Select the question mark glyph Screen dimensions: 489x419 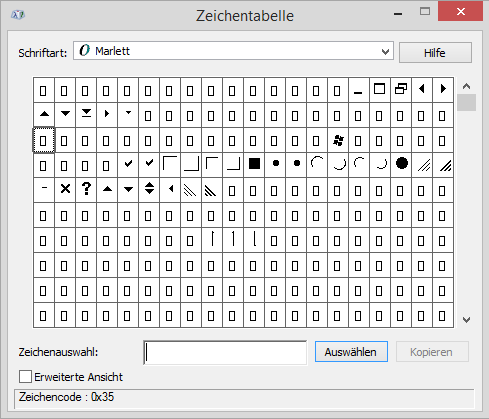(x=85, y=191)
